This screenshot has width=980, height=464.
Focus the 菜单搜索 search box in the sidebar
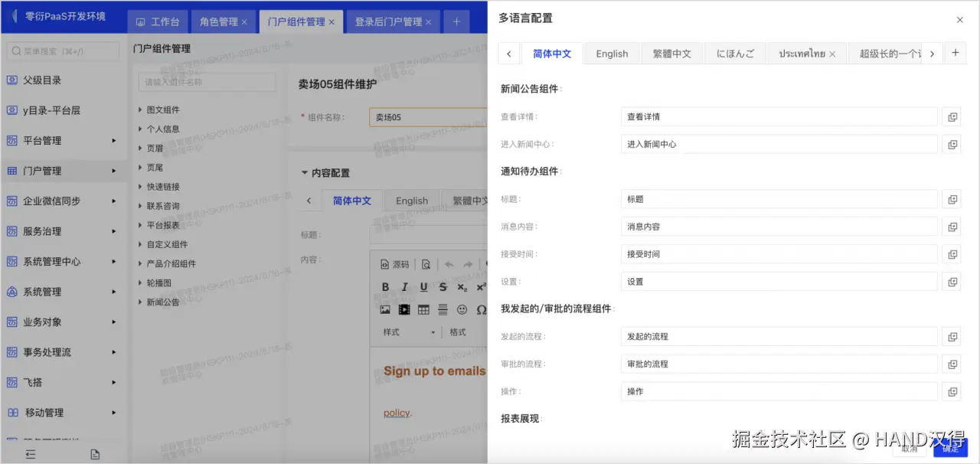pos(64,51)
